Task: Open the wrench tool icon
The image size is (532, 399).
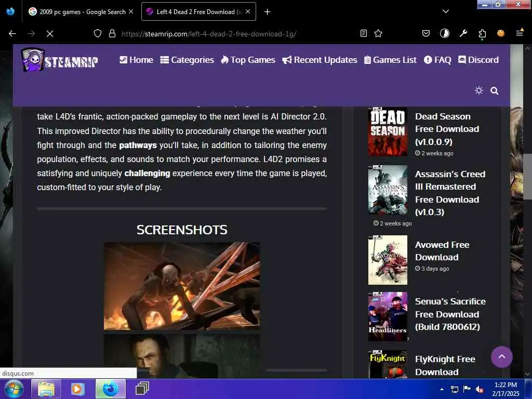Action: (x=463, y=33)
